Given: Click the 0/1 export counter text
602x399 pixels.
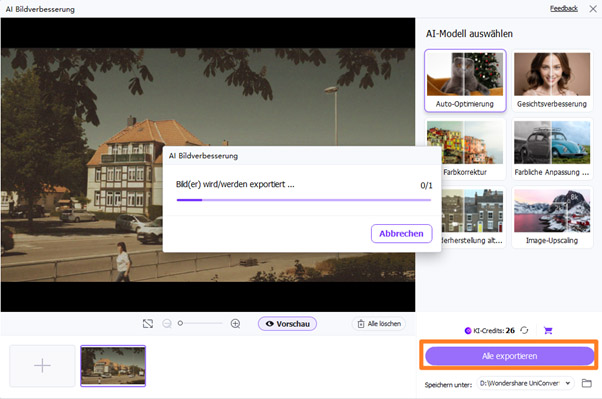Looking at the screenshot, I should point(426,185).
